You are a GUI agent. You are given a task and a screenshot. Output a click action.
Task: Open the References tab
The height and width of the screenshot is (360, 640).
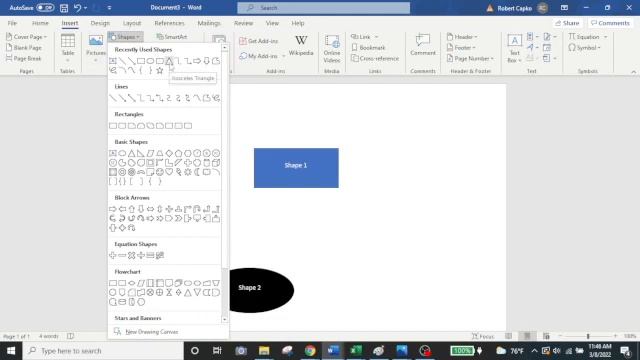(x=169, y=23)
